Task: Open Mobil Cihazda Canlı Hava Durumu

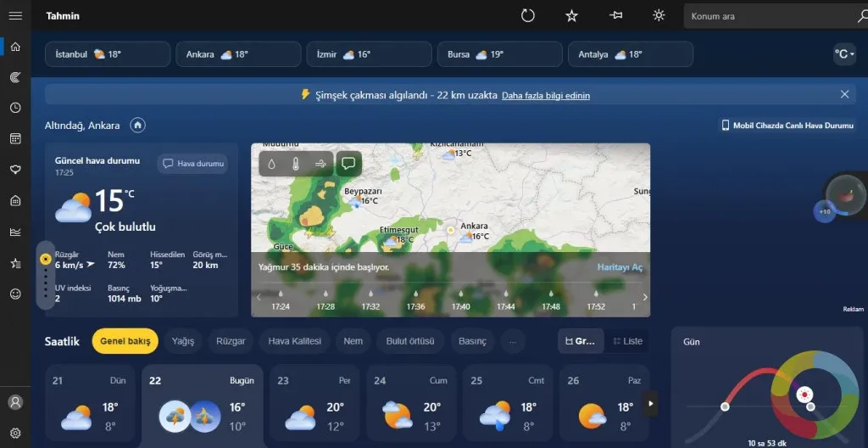Action: point(787,126)
